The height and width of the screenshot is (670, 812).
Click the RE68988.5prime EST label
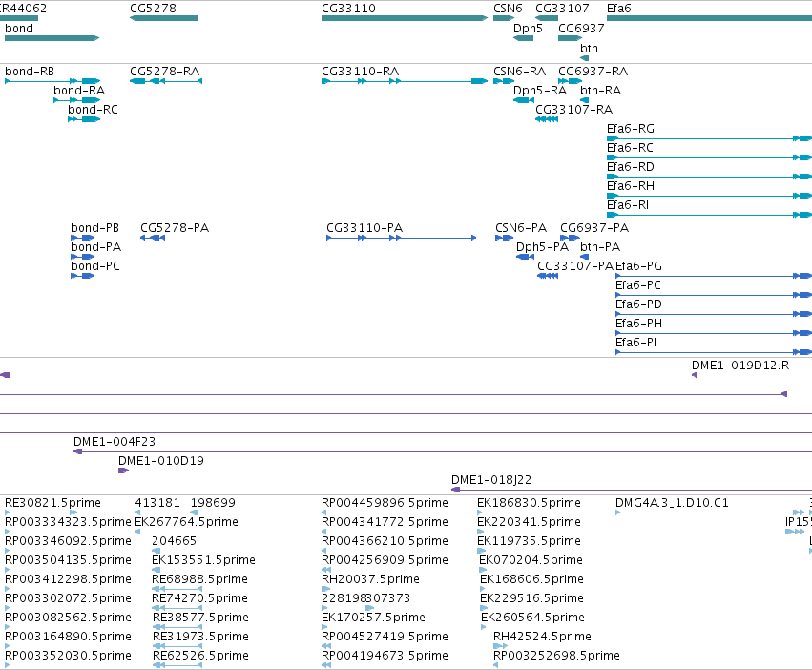pos(199,579)
